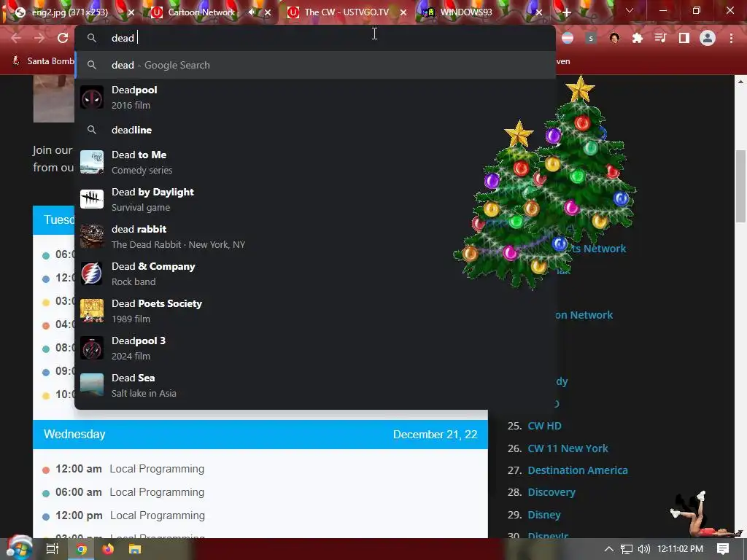Open the Santa Bomb bookmark
Image resolution: width=747 pixels, height=560 pixels.
[42, 61]
